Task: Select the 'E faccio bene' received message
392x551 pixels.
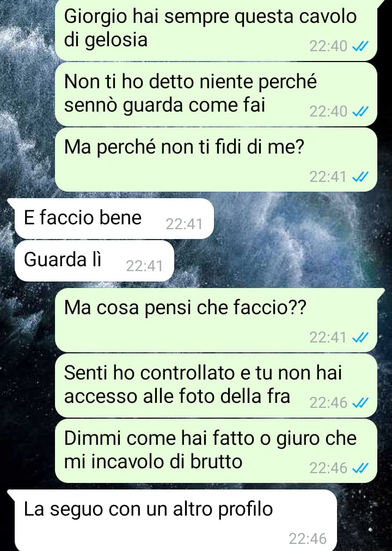Action: [114, 218]
